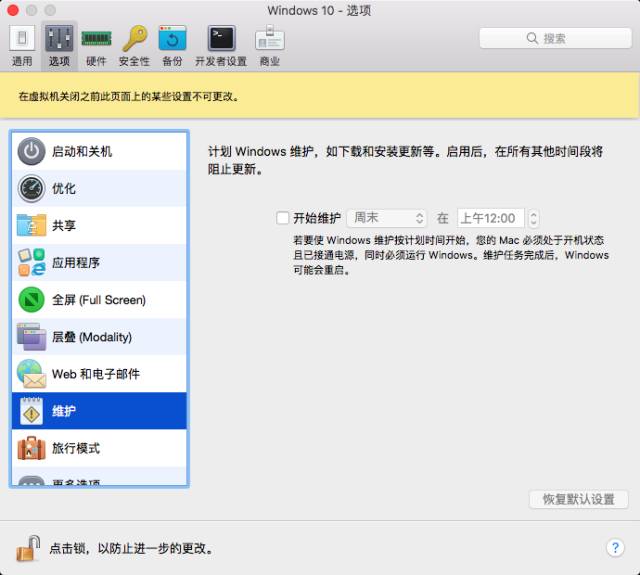Select 共享 in the sidebar list
The width and height of the screenshot is (640, 575).
[99, 225]
